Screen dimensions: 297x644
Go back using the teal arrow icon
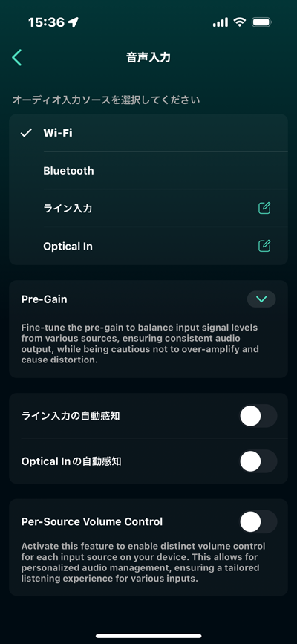[17, 57]
